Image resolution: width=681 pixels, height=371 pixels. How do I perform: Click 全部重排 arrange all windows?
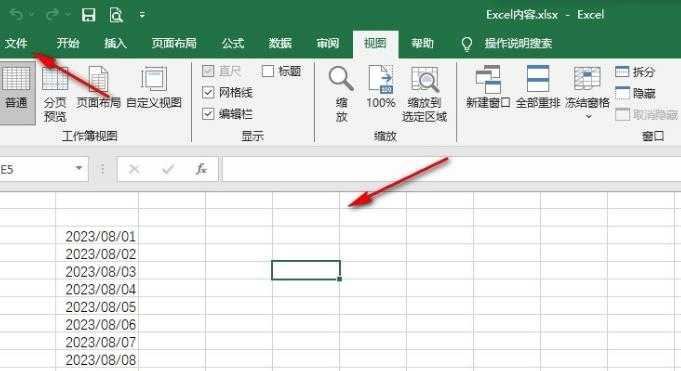tap(538, 87)
